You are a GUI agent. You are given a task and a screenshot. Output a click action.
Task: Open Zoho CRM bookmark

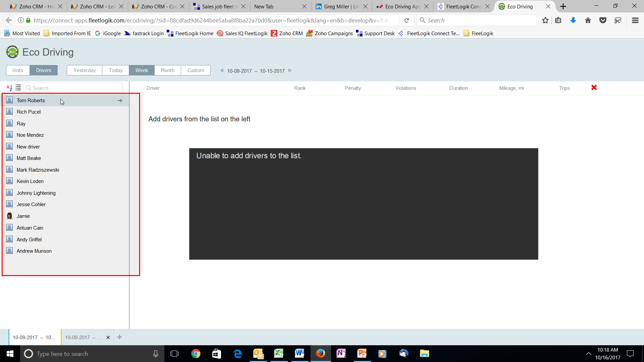point(287,33)
